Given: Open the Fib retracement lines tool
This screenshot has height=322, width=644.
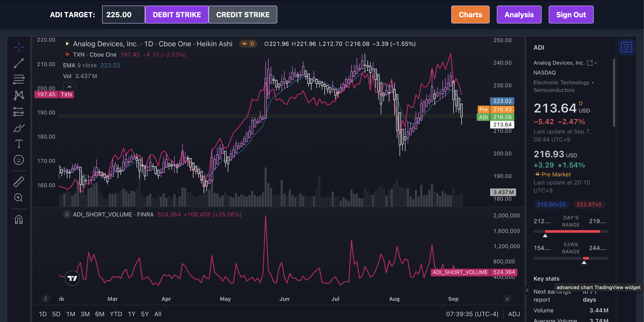Looking at the screenshot, I should pos(19,79).
